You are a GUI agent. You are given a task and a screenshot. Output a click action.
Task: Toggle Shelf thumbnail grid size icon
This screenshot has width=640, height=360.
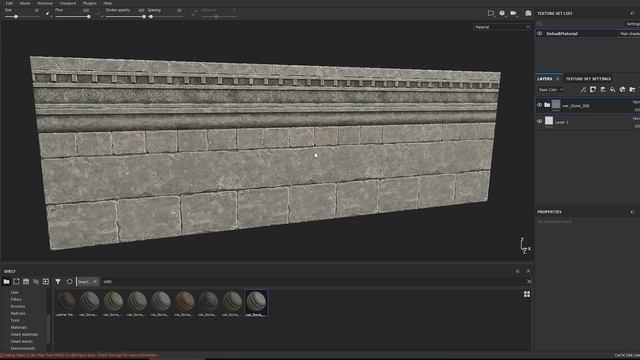(x=527, y=294)
